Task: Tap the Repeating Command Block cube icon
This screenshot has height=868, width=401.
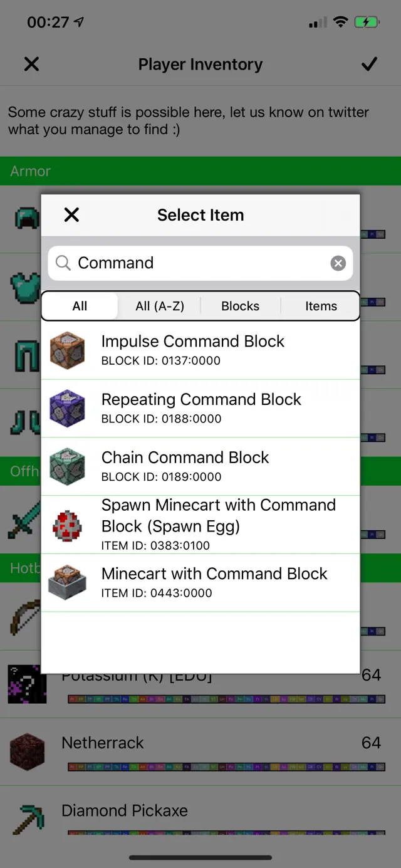Action: 67,408
